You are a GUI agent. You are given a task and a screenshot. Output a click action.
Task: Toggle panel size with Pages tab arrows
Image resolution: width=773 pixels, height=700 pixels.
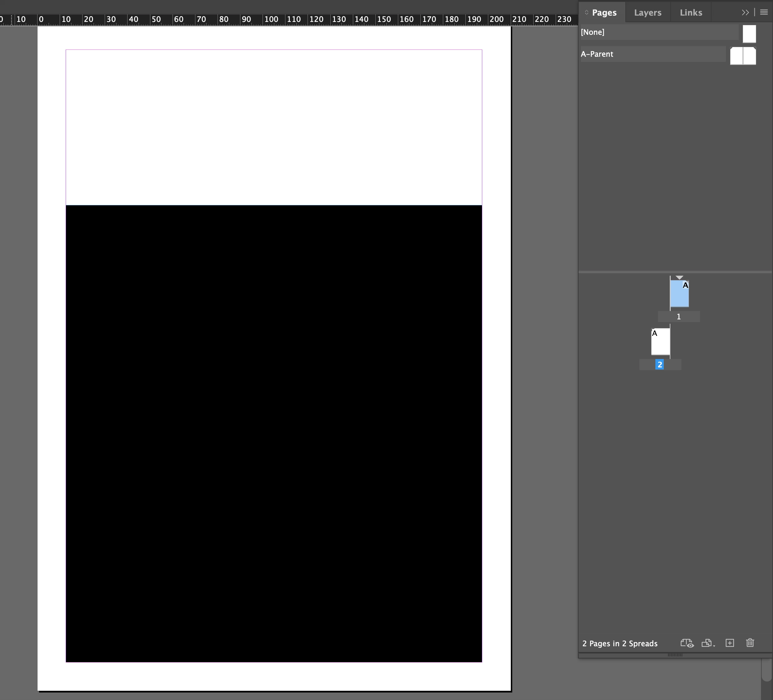pos(586,13)
